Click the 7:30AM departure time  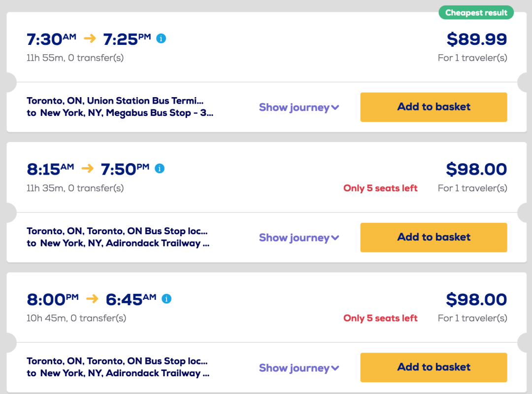52,39
